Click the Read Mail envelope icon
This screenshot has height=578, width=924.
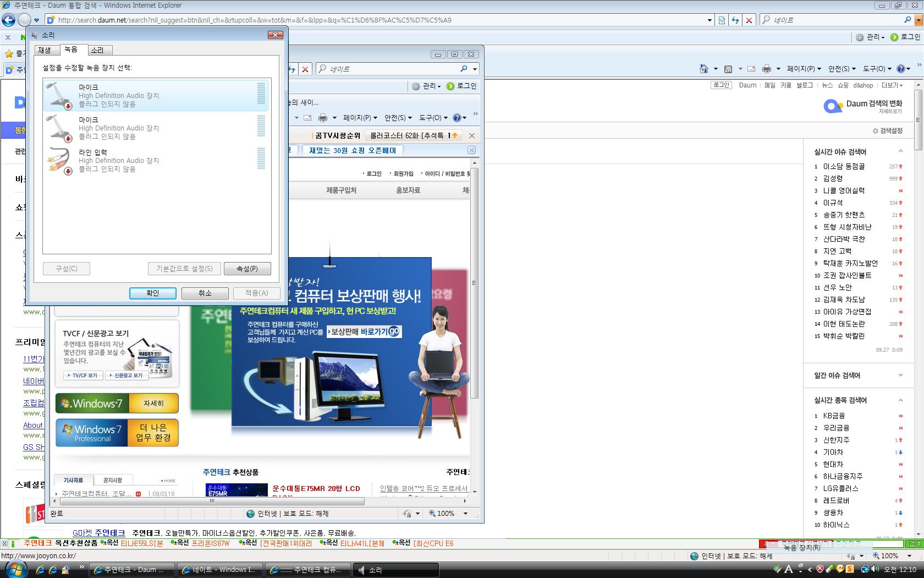pyautogui.click(x=751, y=69)
